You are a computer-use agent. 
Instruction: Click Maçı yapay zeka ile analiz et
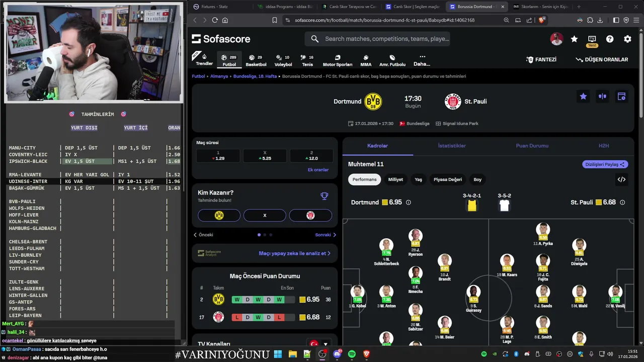click(x=294, y=253)
